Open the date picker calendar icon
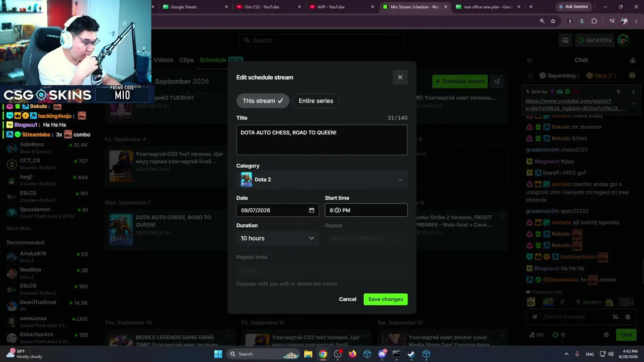Viewport: 644px width, 362px height. click(311, 210)
